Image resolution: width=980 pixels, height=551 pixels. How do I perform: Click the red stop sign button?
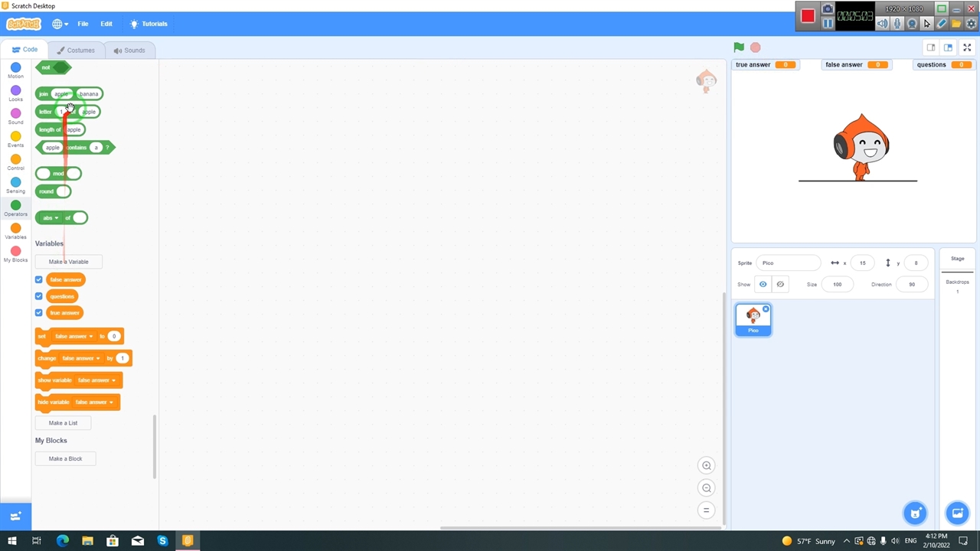(x=756, y=47)
